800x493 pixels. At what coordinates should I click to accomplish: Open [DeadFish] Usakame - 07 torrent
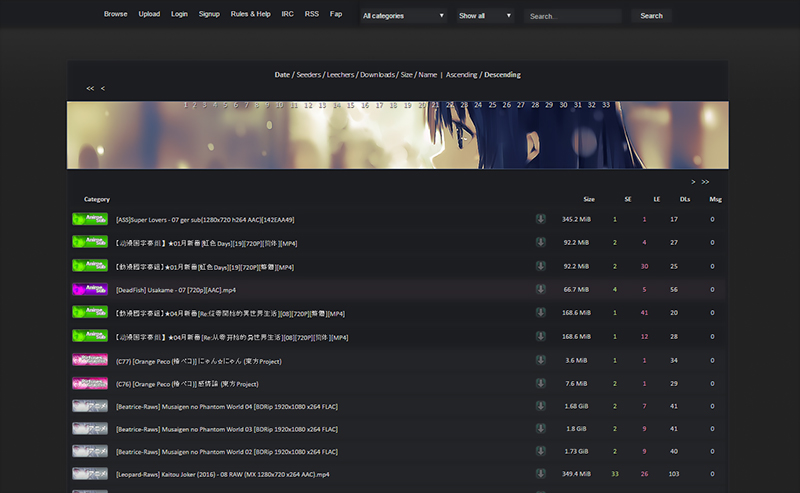(176, 290)
